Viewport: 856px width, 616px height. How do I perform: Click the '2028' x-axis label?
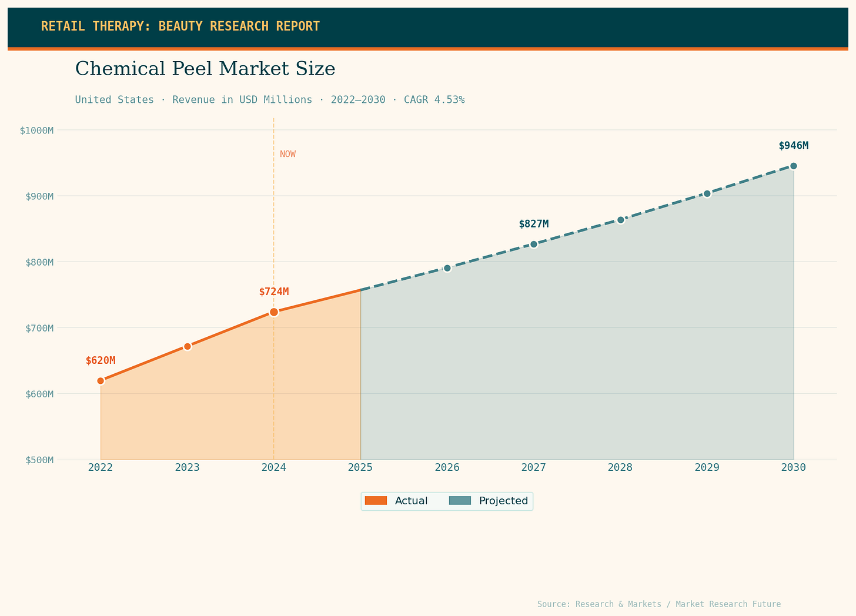click(x=620, y=468)
